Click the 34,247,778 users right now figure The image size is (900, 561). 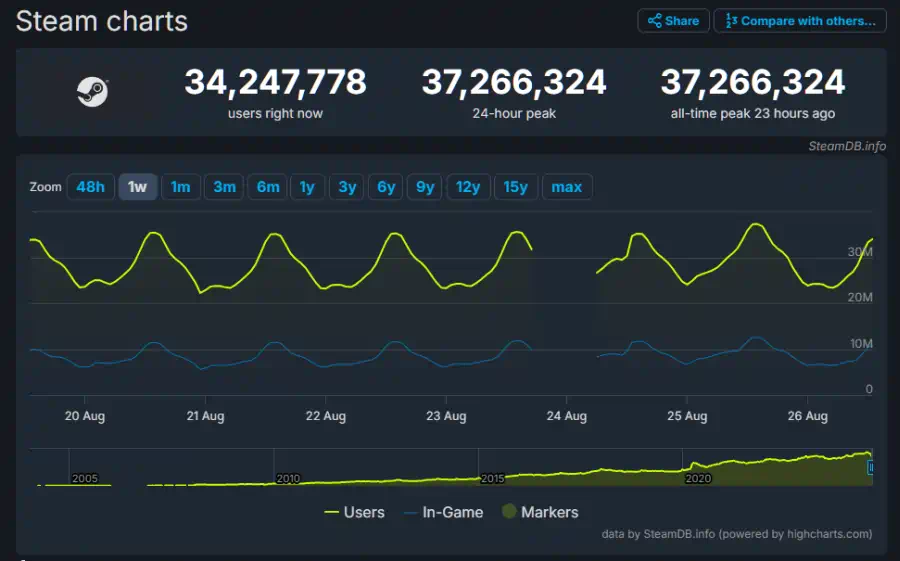[276, 82]
